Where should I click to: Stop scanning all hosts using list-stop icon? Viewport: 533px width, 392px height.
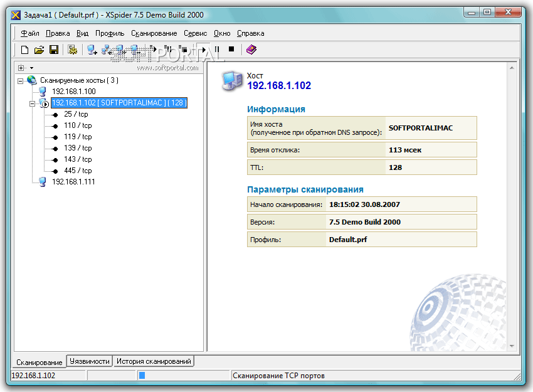[183, 50]
